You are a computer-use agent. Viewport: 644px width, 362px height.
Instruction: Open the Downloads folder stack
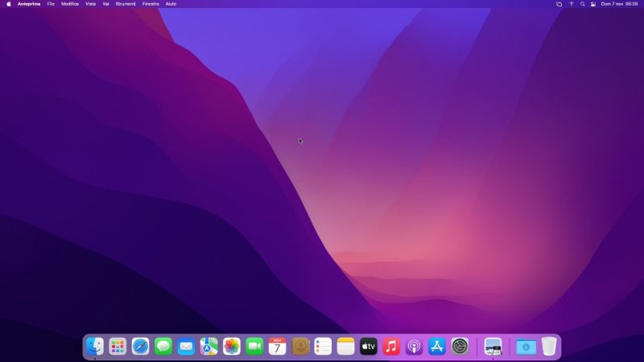coord(526,347)
